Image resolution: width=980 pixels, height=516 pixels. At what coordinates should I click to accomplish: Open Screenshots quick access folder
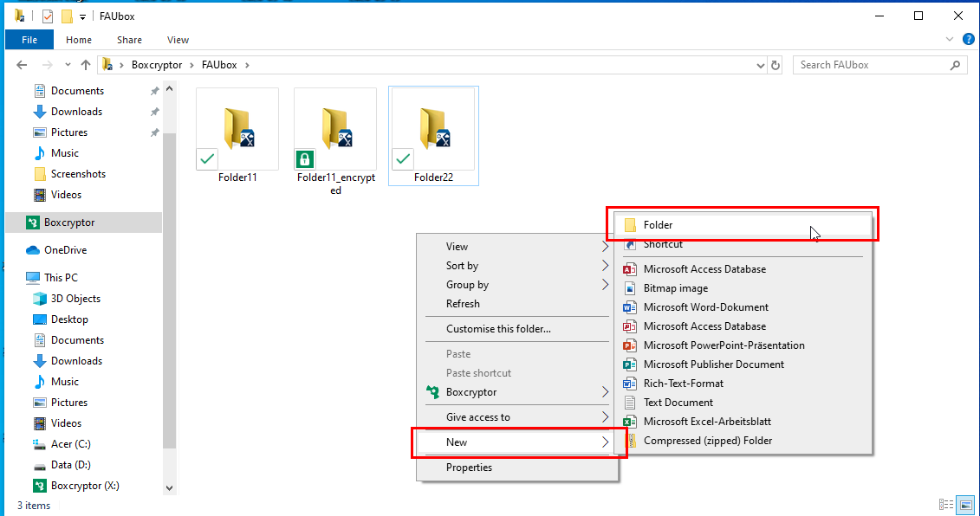(77, 174)
